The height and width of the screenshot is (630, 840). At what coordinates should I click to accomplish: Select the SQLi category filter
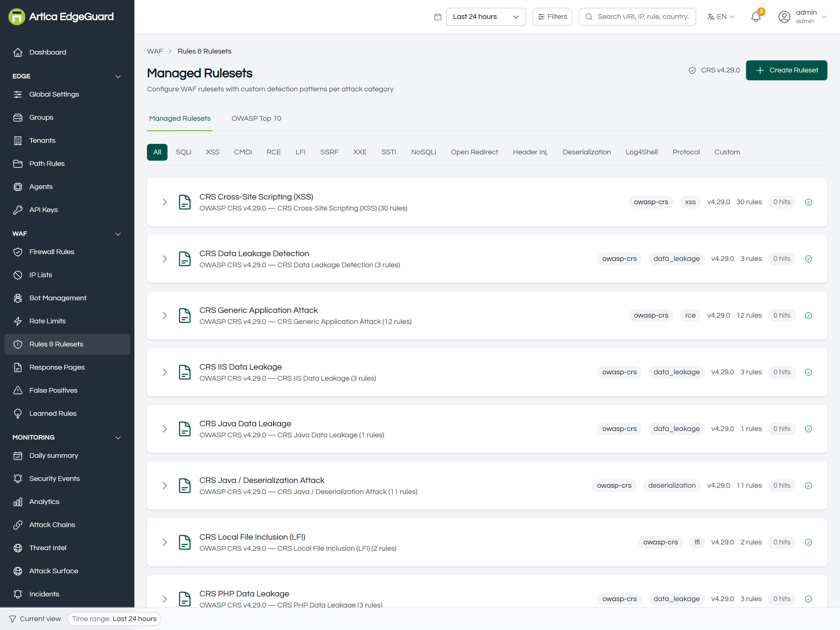(x=183, y=152)
